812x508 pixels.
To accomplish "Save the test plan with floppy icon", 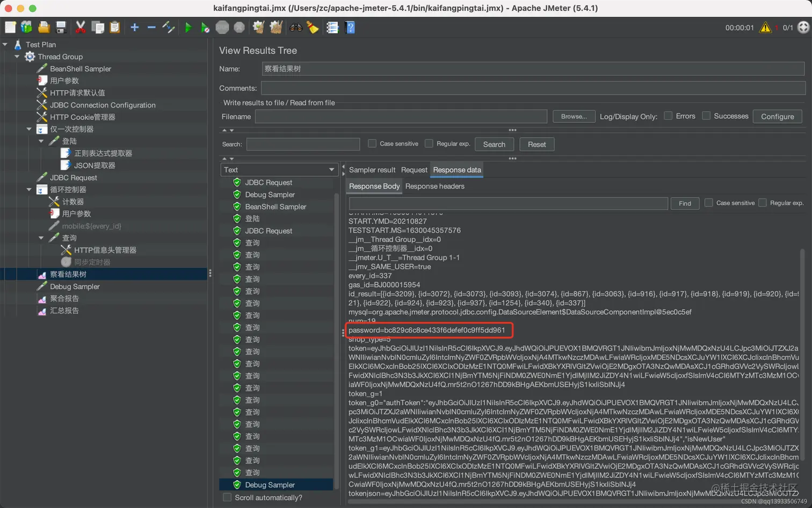I will click(x=61, y=27).
